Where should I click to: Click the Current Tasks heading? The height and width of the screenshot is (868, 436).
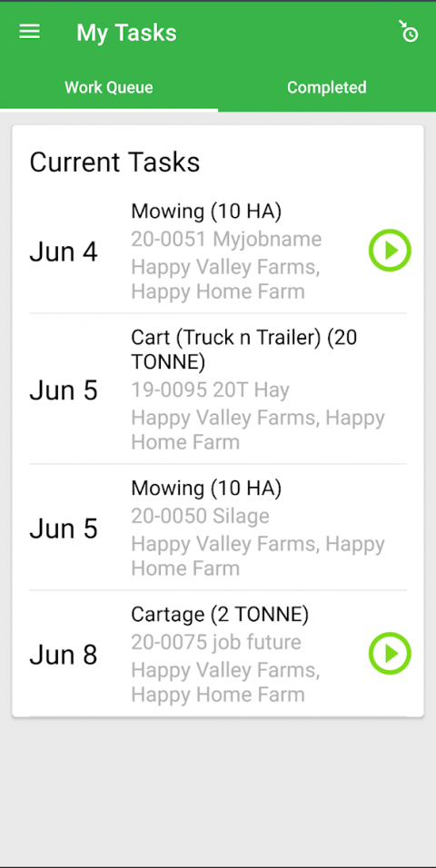[114, 163]
